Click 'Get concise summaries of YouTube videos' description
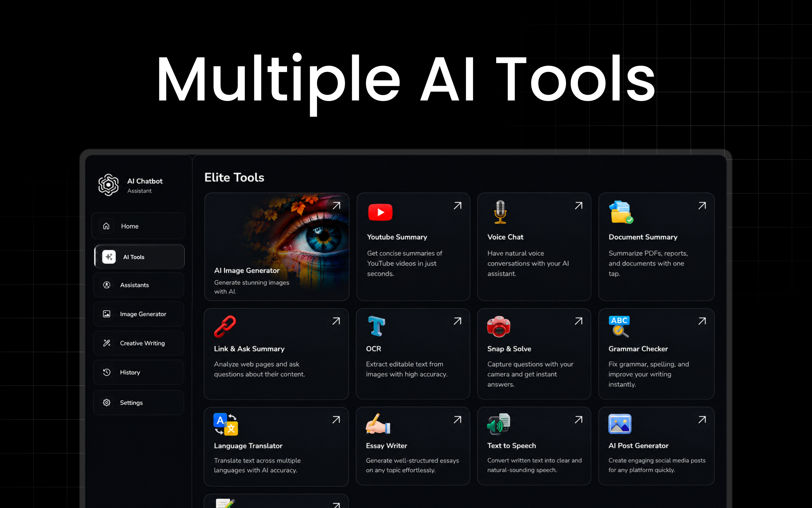The image size is (812, 508). [405, 263]
